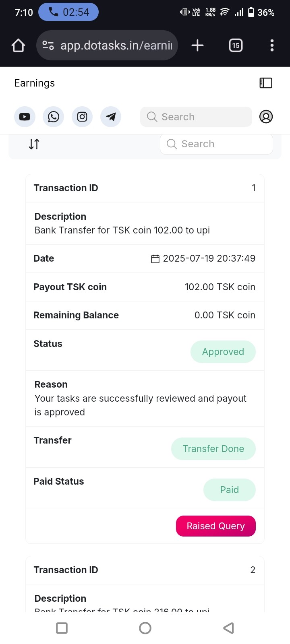Viewport: 290px width, 644px height.
Task: Click the Approved status badge
Action: pyautogui.click(x=223, y=352)
